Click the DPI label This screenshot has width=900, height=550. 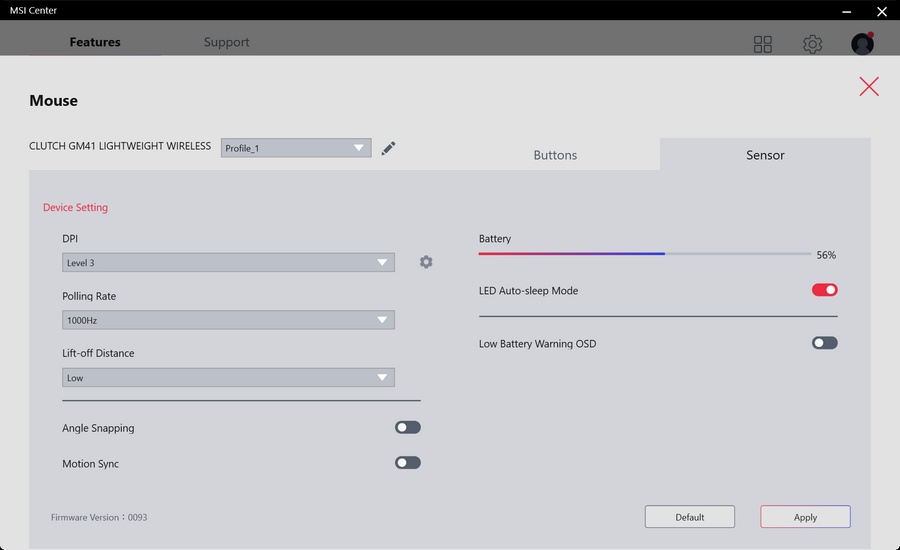click(70, 238)
